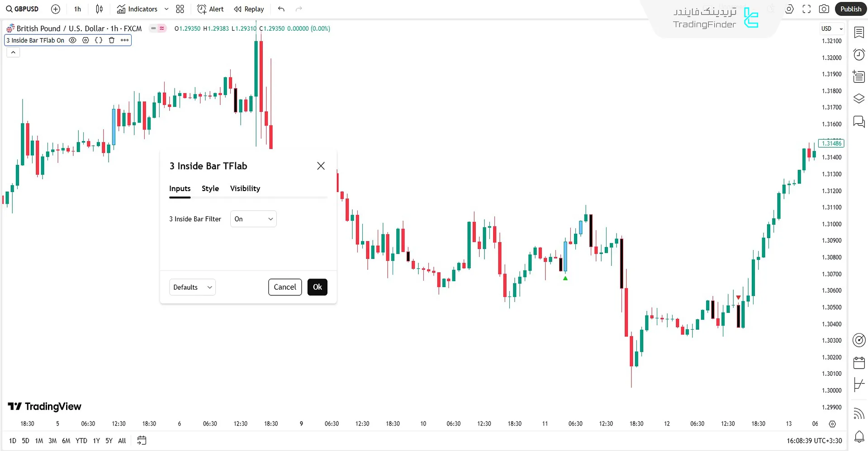Collapse the indicator legend with the arrow

tap(13, 53)
